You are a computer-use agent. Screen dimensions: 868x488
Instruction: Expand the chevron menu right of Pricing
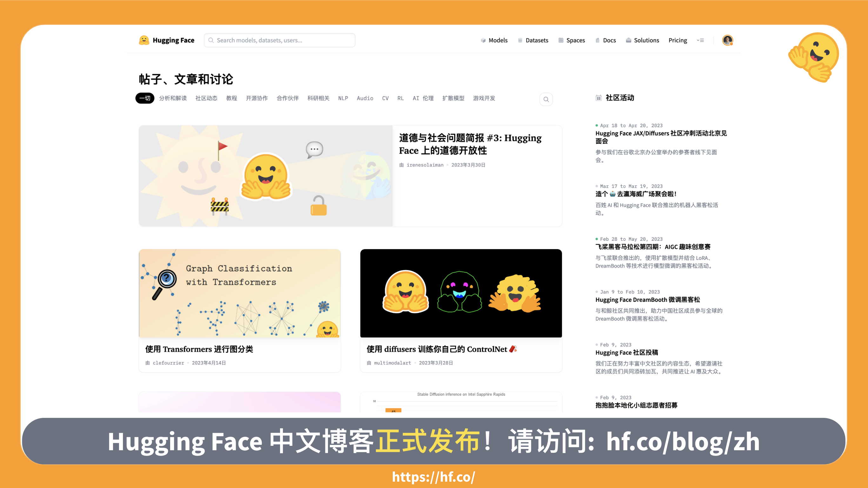(x=700, y=40)
